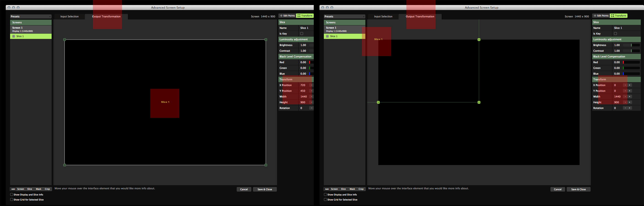Open the Presets dropdown in left window
This screenshot has width=644, height=206.
31,16
